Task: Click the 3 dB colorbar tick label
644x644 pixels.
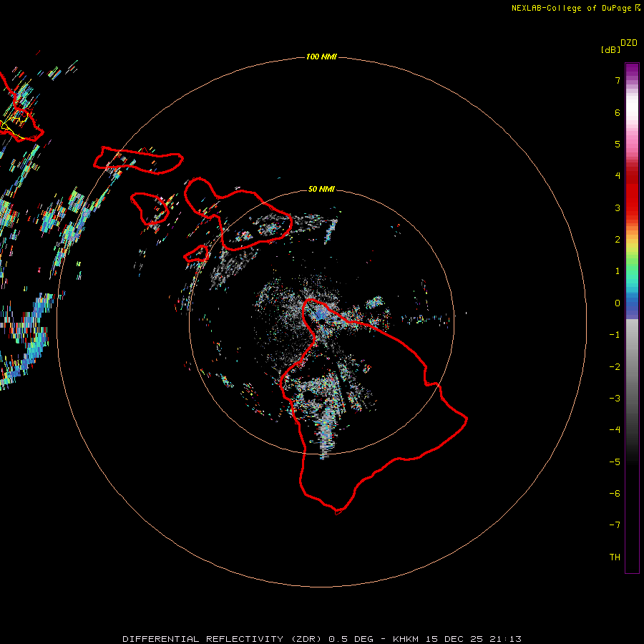Action: [618, 208]
